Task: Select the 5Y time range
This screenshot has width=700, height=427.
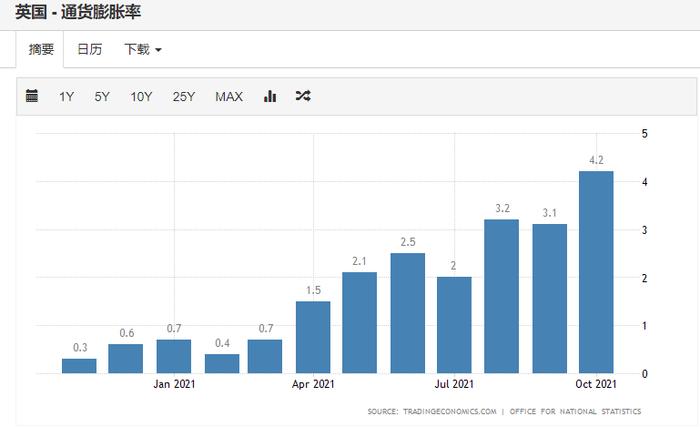Action: [x=102, y=96]
